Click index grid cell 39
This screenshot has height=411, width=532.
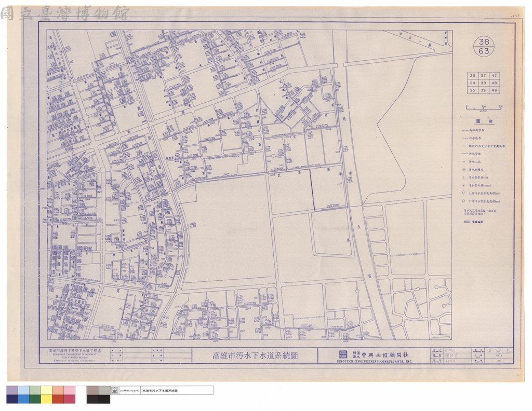click(483, 90)
